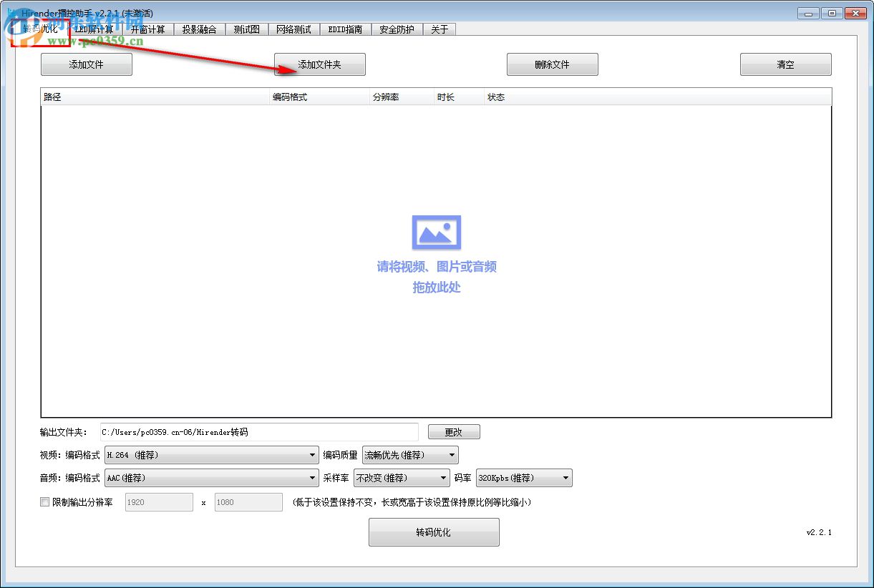
Task: Switch to the 网络测试 tab
Action: 293,29
